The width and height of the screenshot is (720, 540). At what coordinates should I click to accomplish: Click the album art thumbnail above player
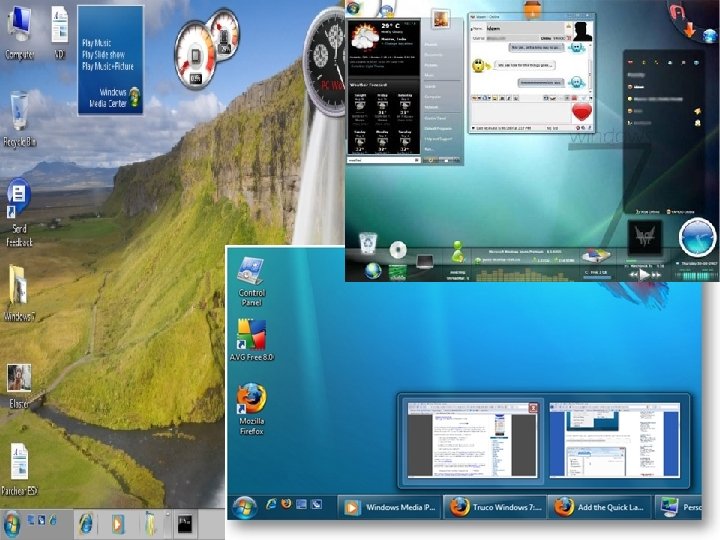(645, 237)
